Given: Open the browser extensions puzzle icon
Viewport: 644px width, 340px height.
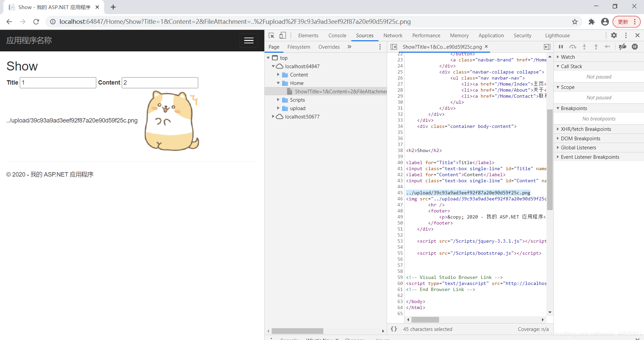Looking at the screenshot, I should (x=592, y=22).
